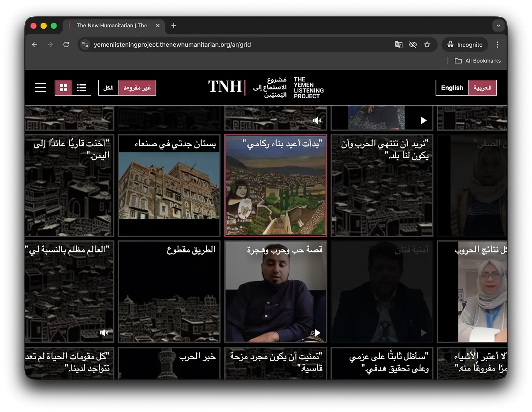Open the بستان جدتي في صنعاء story

[169, 186]
